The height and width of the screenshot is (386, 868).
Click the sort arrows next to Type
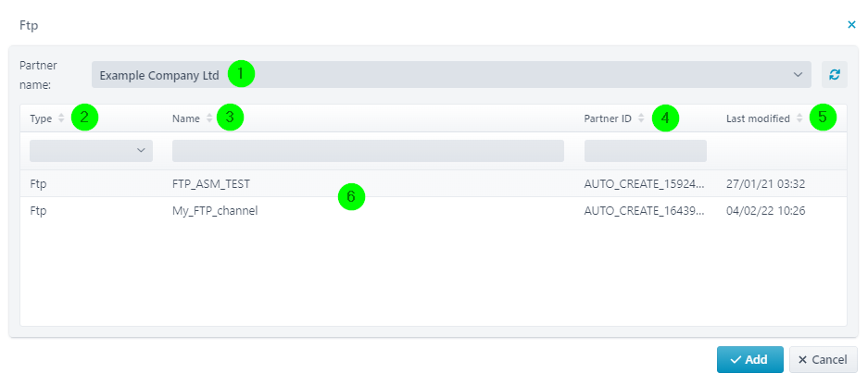[x=61, y=118]
